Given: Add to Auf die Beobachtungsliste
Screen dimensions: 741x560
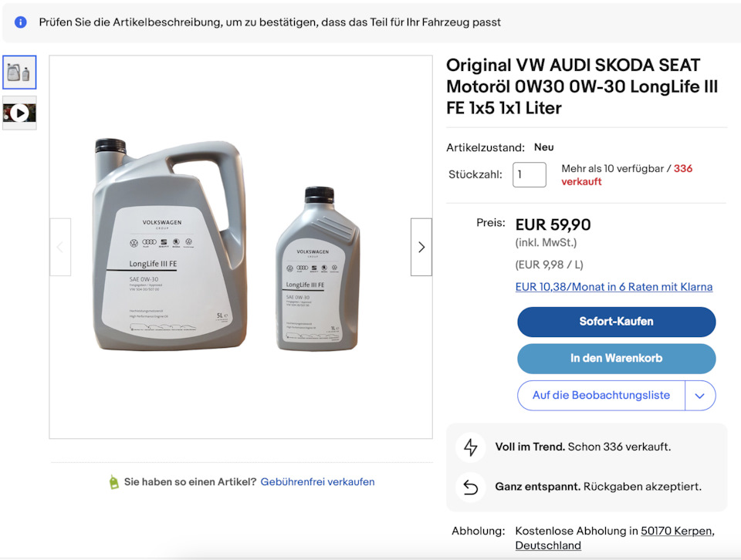Looking at the screenshot, I should 601,396.
